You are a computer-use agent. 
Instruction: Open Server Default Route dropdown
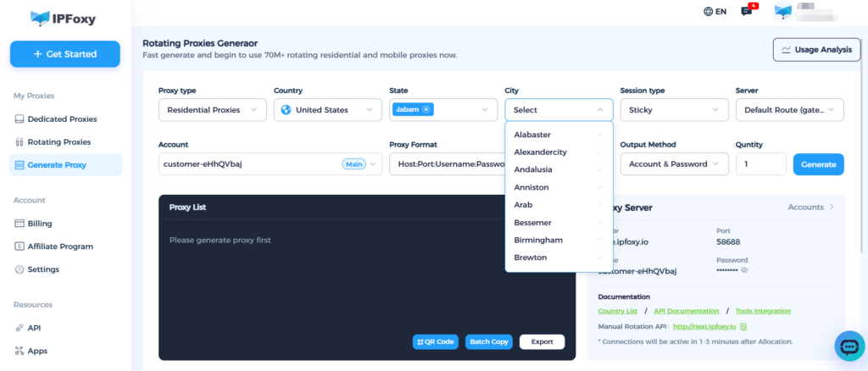[790, 109]
